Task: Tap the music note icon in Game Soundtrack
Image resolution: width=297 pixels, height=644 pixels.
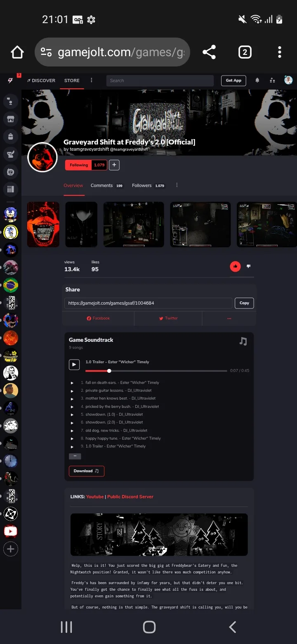Action: (243, 341)
